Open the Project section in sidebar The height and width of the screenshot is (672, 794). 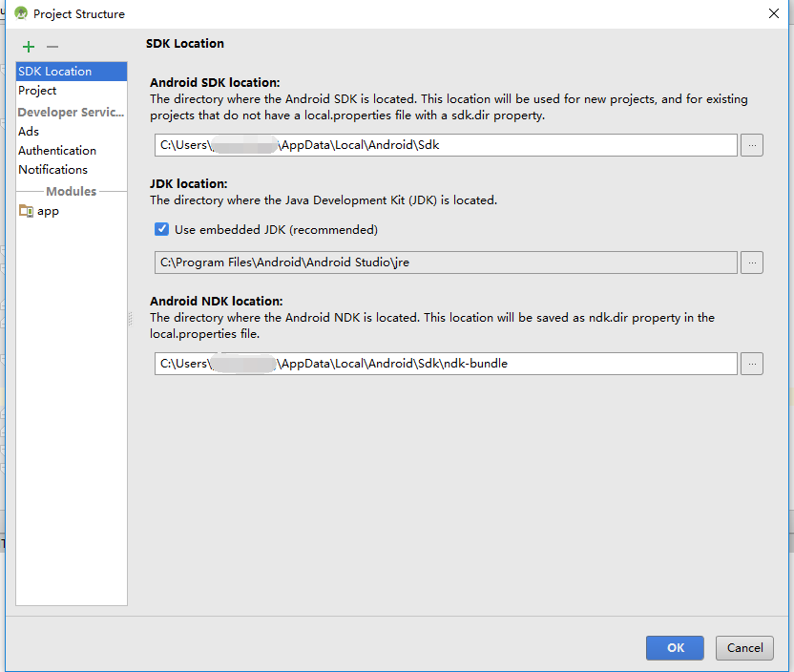click(72, 91)
